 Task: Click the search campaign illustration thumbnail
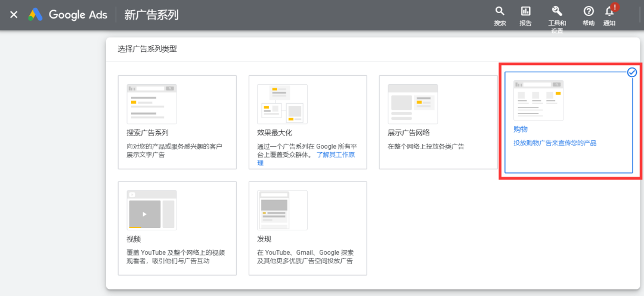click(151, 104)
